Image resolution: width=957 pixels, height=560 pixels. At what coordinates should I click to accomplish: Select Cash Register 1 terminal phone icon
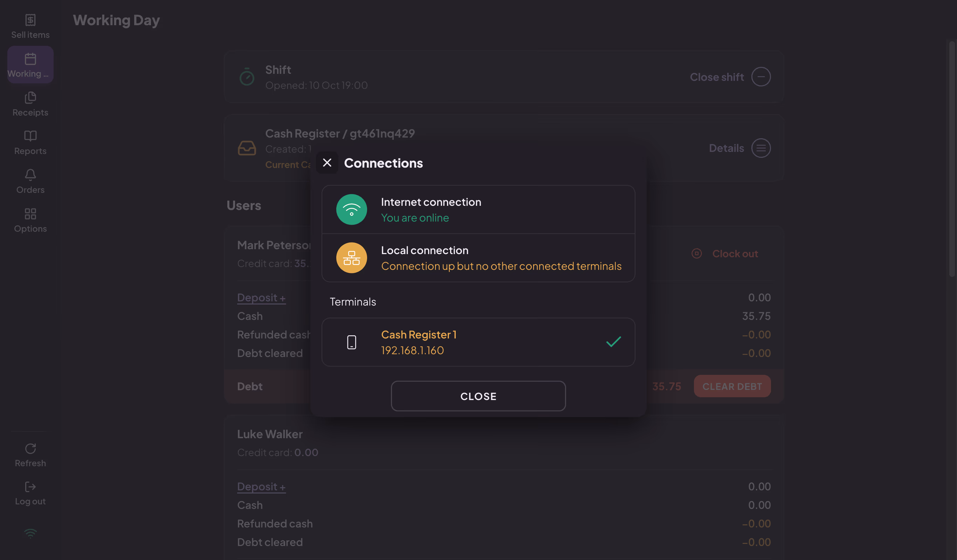tap(351, 342)
